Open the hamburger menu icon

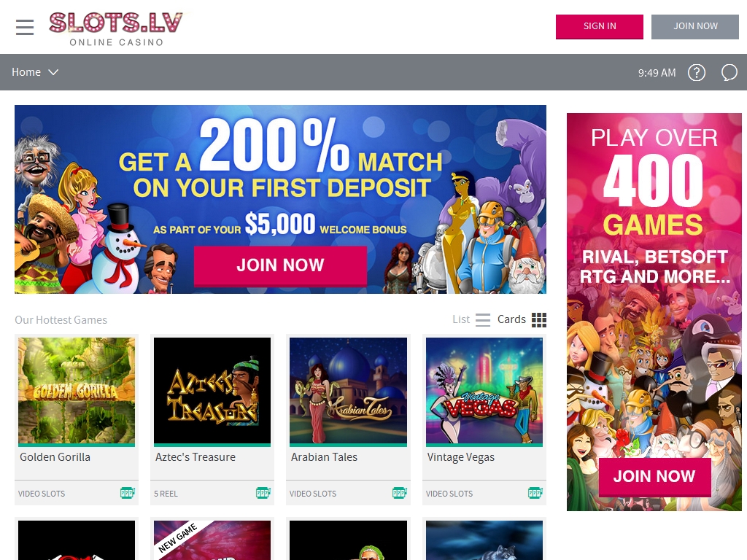click(25, 27)
